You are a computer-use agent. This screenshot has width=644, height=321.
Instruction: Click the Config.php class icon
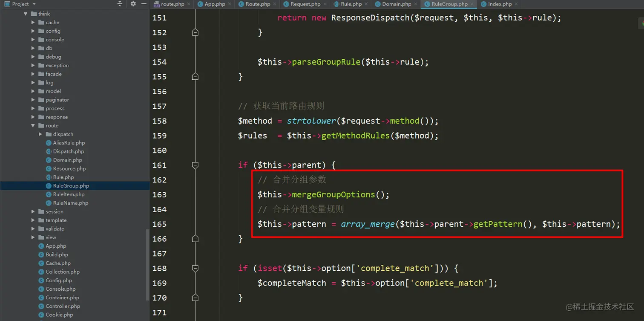[x=41, y=280]
